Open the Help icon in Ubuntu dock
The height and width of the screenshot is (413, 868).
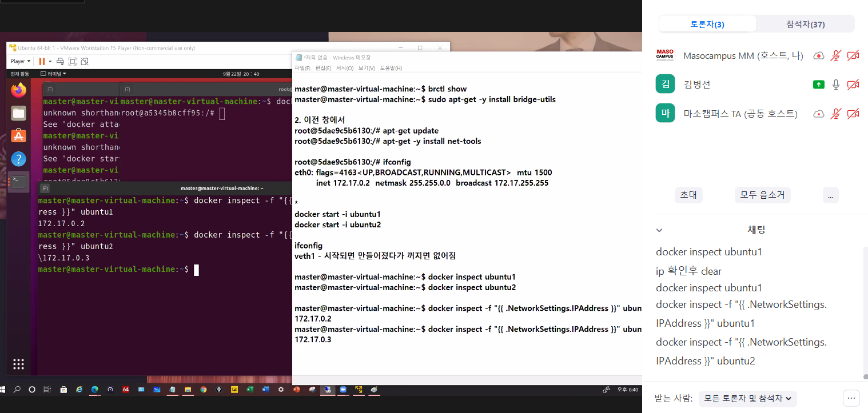click(19, 159)
